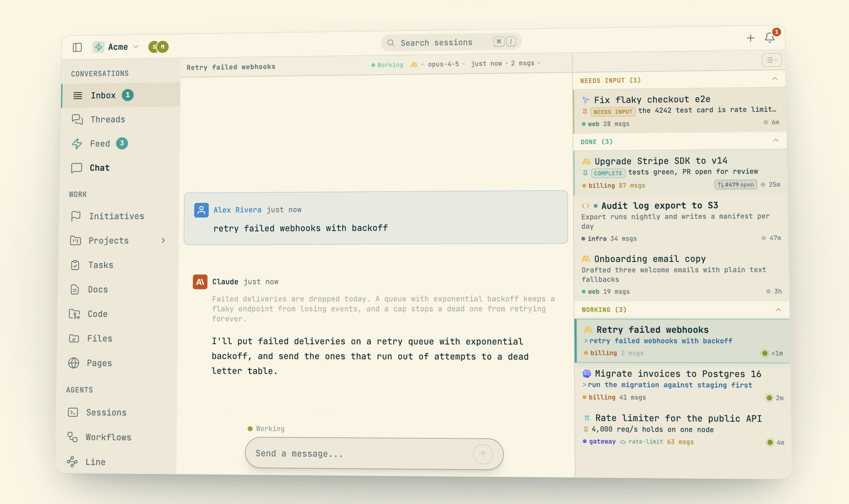
Task: Open the Workflows icon
Action: pos(73,437)
